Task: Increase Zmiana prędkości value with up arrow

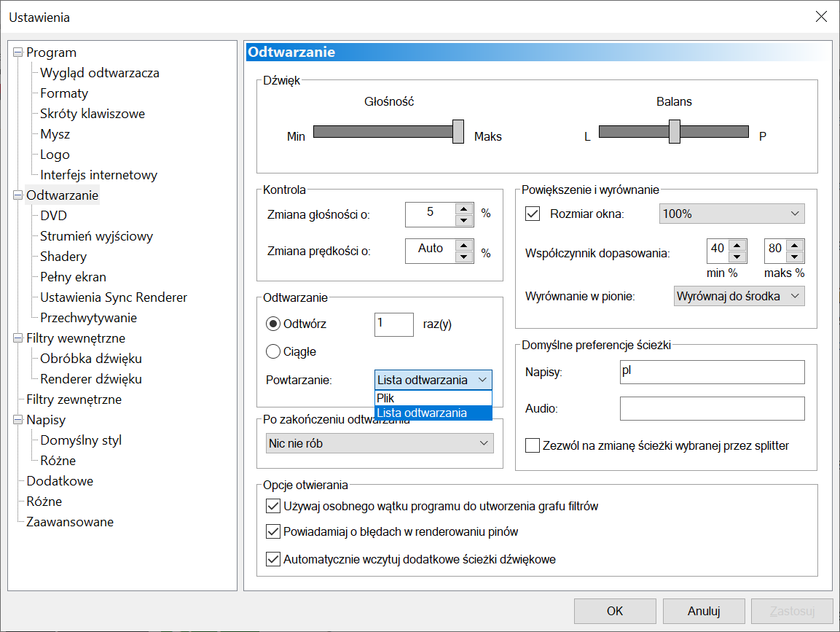Action: (464, 245)
